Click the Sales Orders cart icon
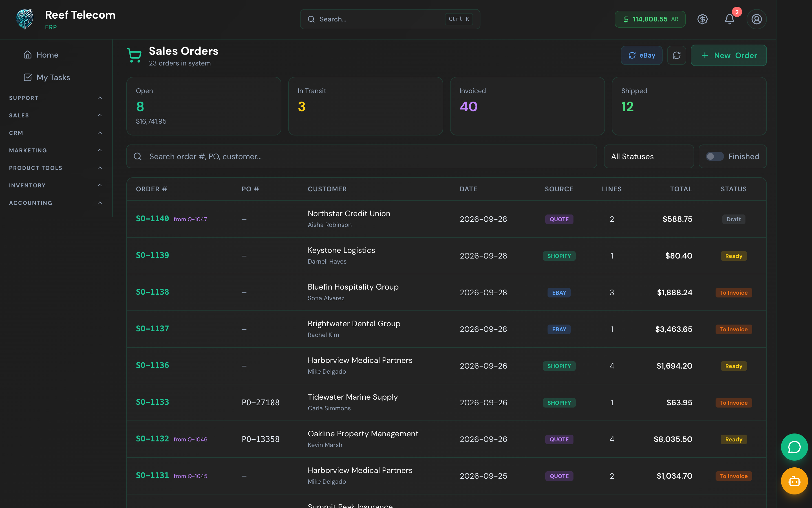Screen dimensions: 812x508 [134, 55]
